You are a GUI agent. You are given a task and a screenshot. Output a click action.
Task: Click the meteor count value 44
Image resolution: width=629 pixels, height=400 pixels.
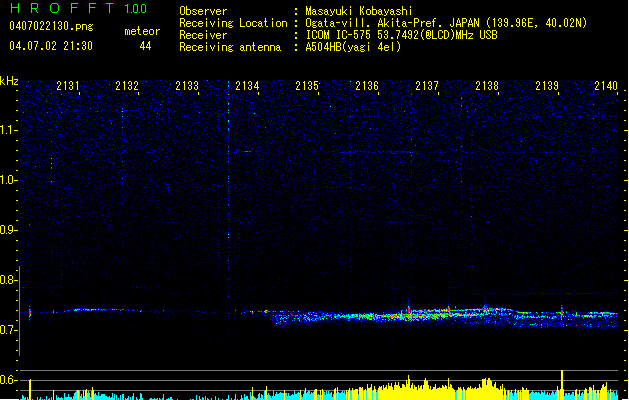145,46
